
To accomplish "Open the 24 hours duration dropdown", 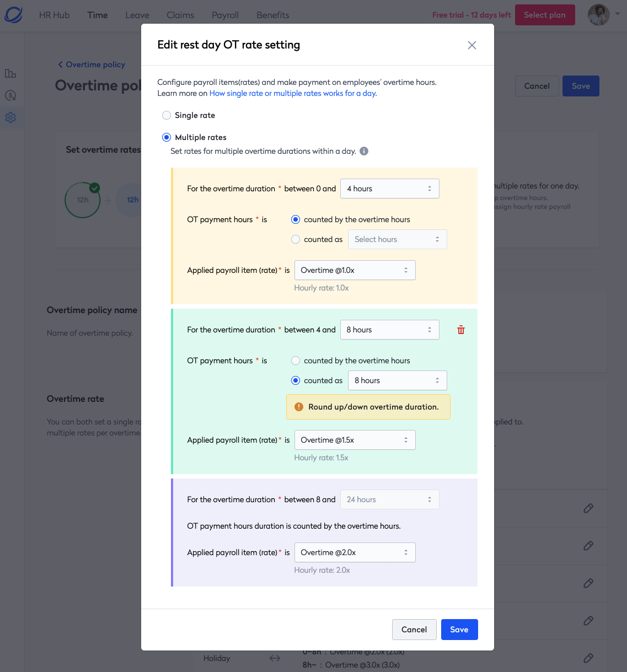I will click(390, 499).
